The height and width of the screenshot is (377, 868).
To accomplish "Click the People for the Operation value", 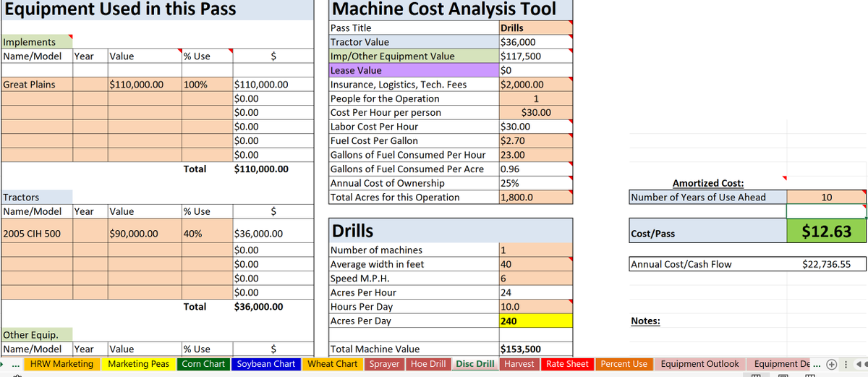I will pos(535,98).
